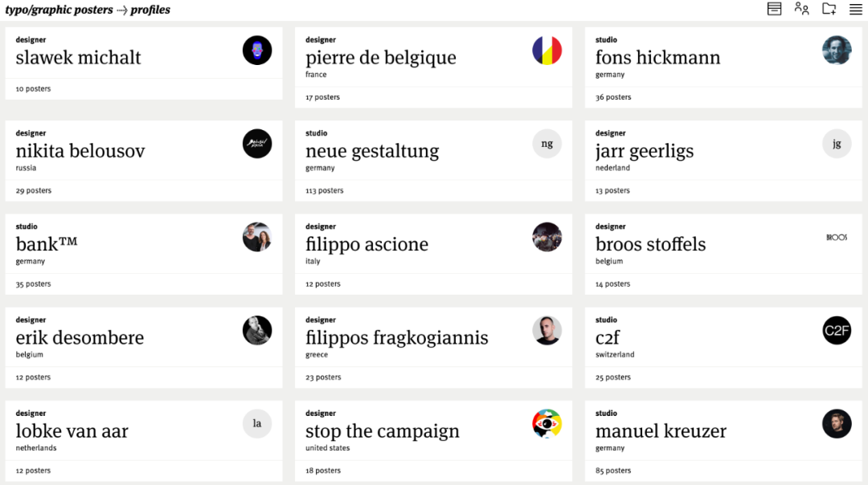Click the add folder icon
This screenshot has height=485, width=868.
[829, 10]
